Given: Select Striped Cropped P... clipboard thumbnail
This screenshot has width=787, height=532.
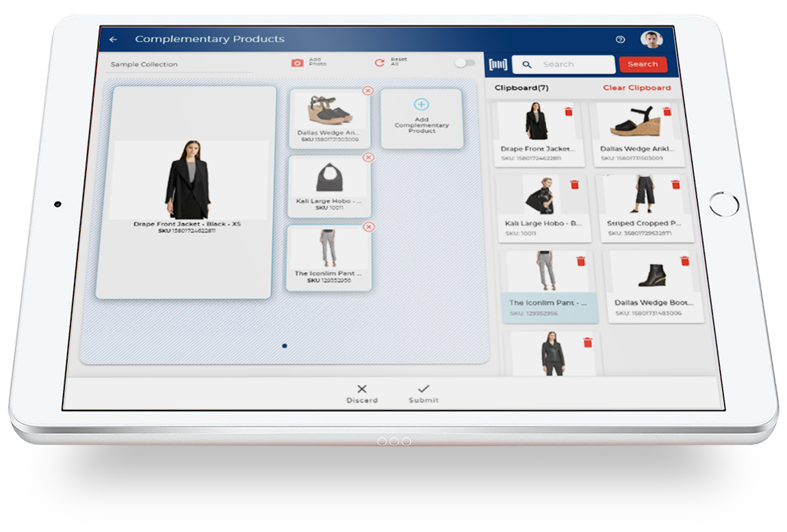Looking at the screenshot, I should click(x=643, y=195).
